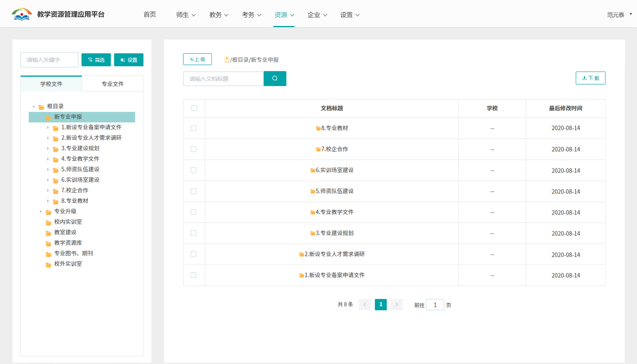
Task: Open the 范元泰 user dropdown
Action: (619, 15)
